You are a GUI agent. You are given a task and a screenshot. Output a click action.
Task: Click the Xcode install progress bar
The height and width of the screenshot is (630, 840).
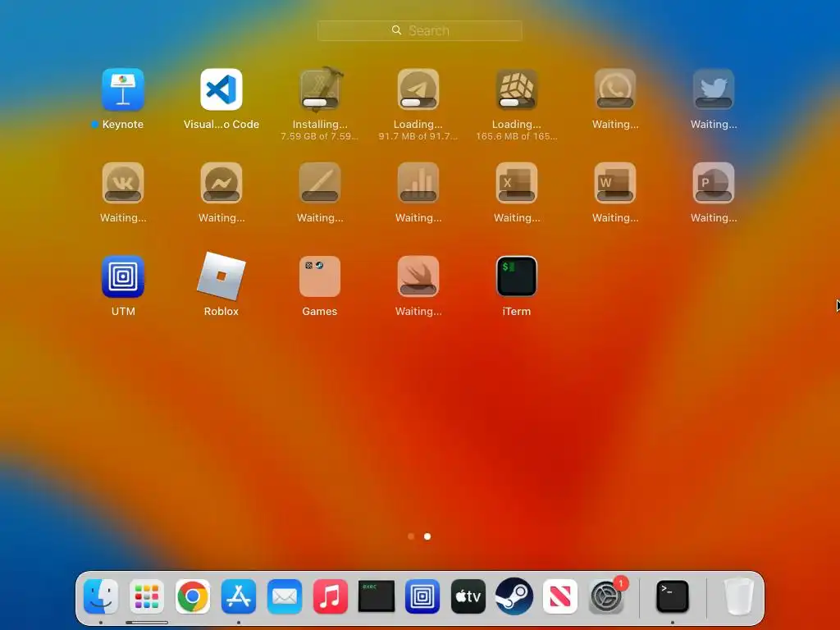(x=320, y=103)
